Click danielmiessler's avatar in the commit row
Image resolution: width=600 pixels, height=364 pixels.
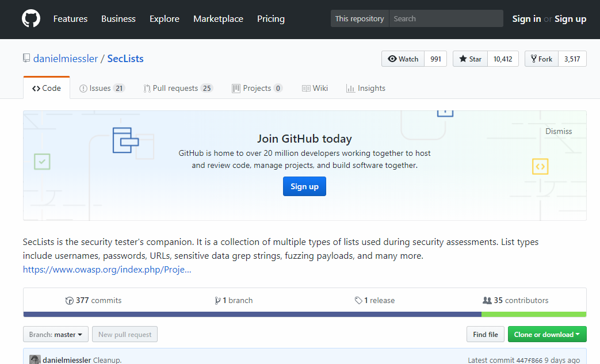[x=35, y=359]
